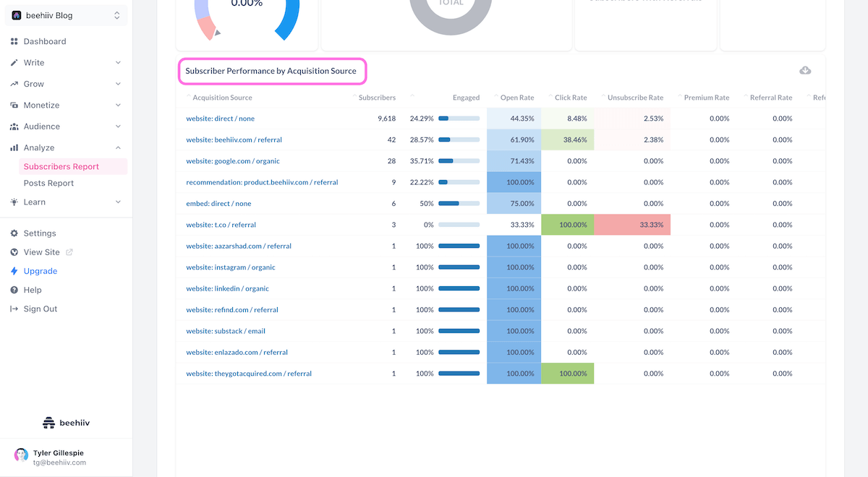Click the tg@beehiiv.com account email
Image resolution: width=868 pixels, height=477 pixels.
(x=59, y=463)
